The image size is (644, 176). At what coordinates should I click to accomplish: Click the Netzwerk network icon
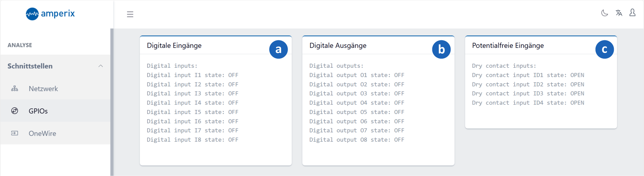[15, 89]
